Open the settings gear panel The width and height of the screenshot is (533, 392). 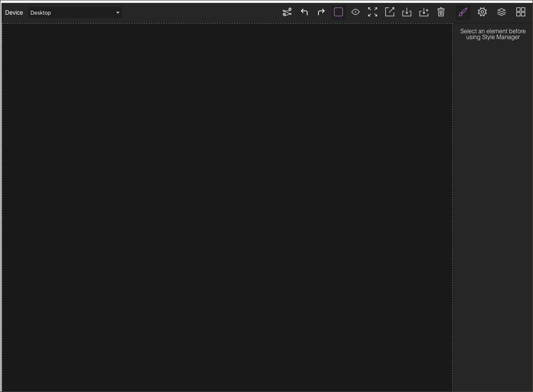point(482,12)
